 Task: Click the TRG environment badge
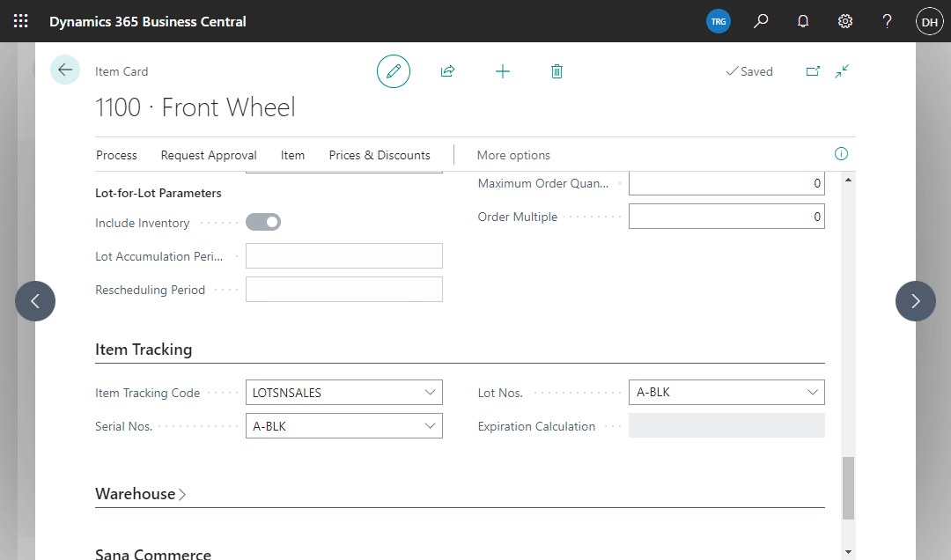pyautogui.click(x=719, y=21)
